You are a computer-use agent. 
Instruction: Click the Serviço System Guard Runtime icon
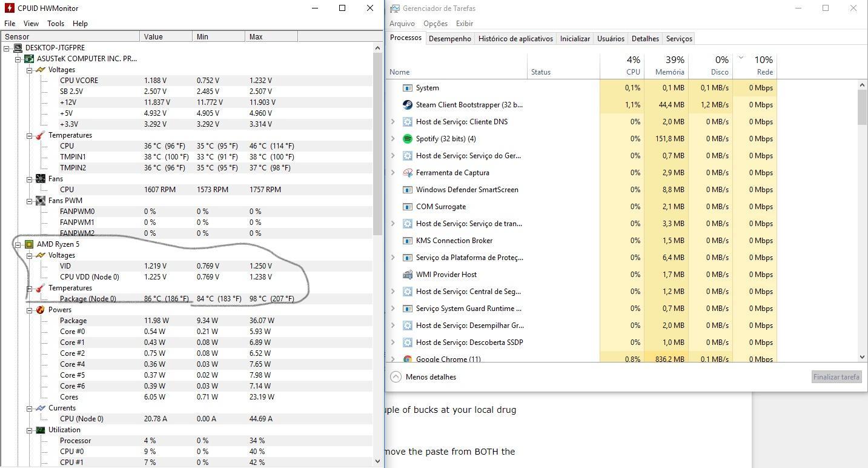point(408,309)
